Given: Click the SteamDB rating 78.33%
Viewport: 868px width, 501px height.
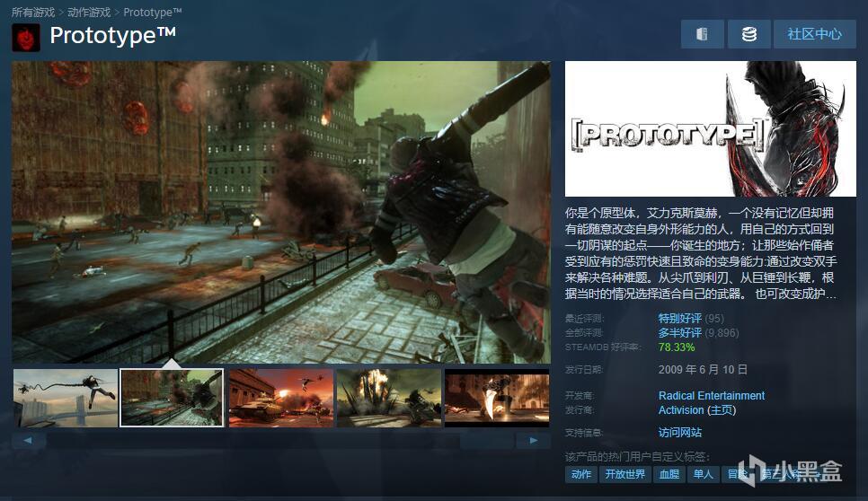Looking at the screenshot, I should [x=677, y=347].
